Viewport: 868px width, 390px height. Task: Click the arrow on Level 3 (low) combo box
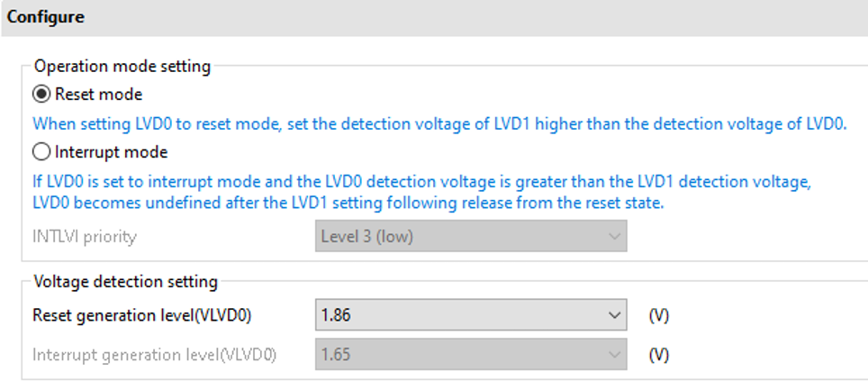pyautogui.click(x=614, y=237)
